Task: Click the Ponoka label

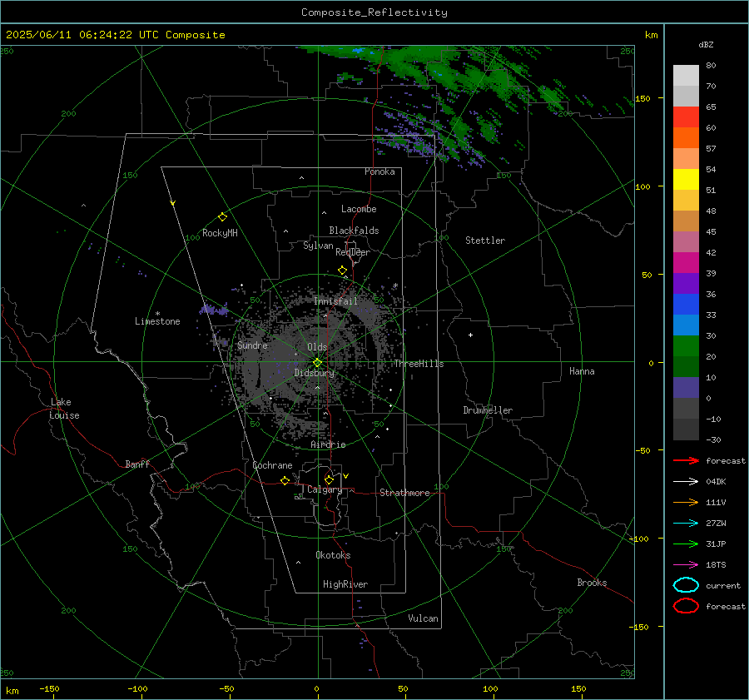Action: tap(379, 171)
